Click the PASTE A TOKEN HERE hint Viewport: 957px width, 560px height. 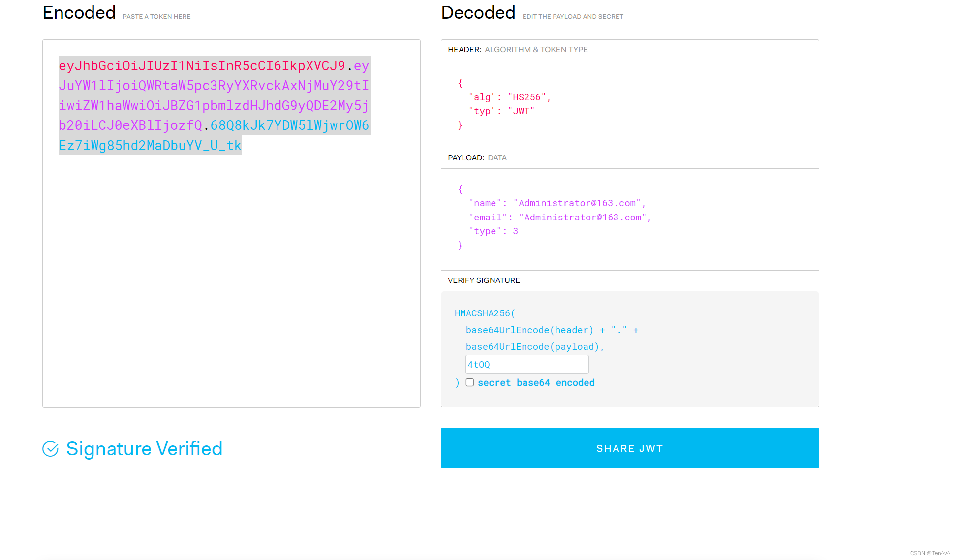click(156, 17)
